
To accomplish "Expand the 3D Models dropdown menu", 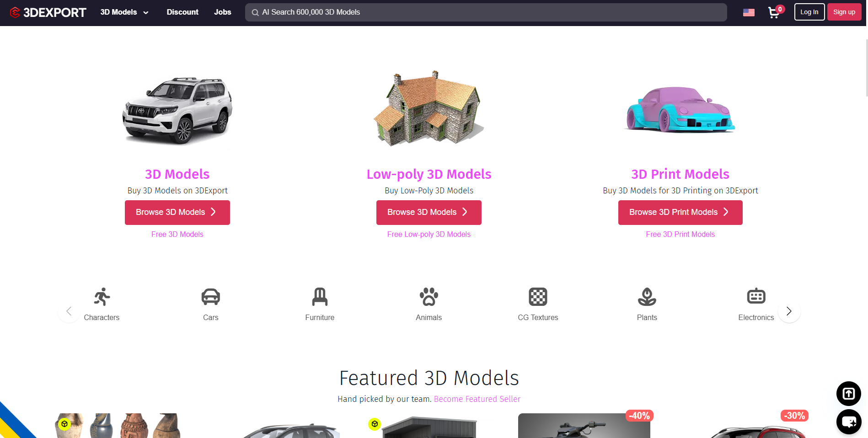I will pyautogui.click(x=124, y=12).
